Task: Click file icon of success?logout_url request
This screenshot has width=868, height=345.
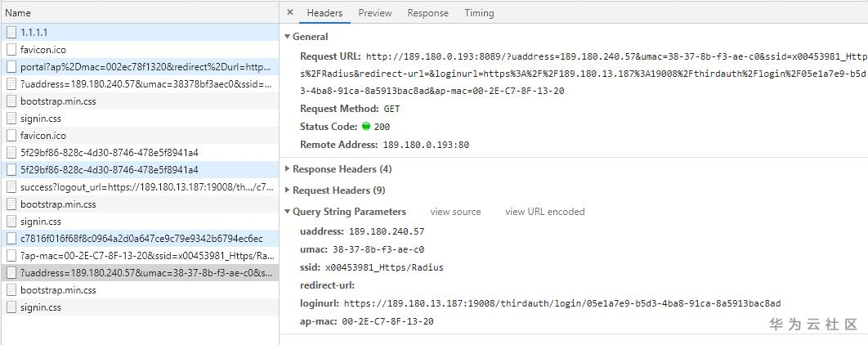Action: (x=11, y=187)
